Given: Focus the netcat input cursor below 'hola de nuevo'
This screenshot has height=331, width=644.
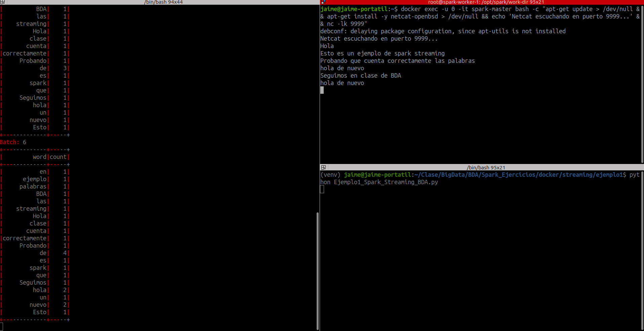Looking at the screenshot, I should pos(322,90).
